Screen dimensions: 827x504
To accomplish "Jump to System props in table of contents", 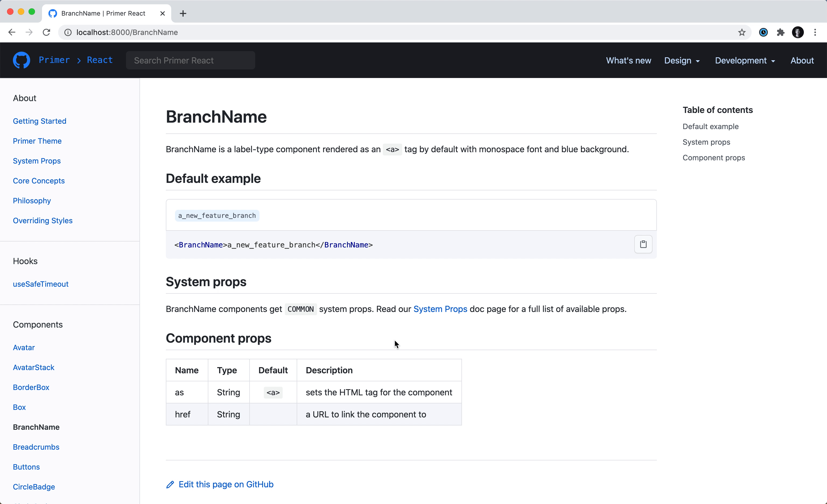I will pyautogui.click(x=706, y=142).
